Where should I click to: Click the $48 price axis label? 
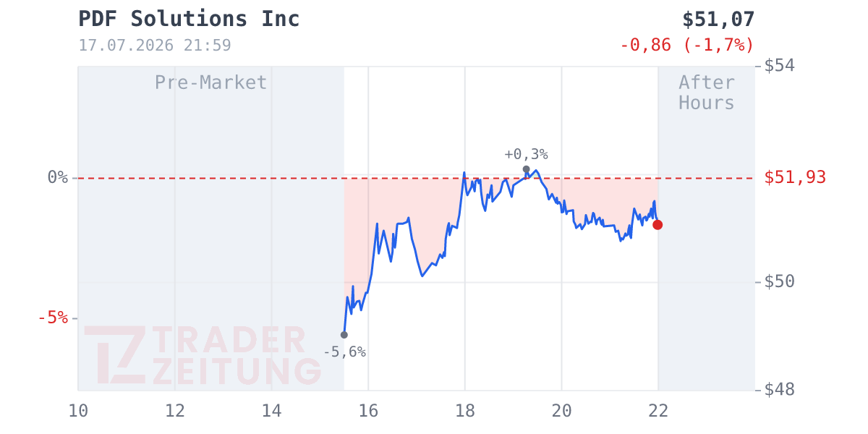pyautogui.click(x=780, y=390)
